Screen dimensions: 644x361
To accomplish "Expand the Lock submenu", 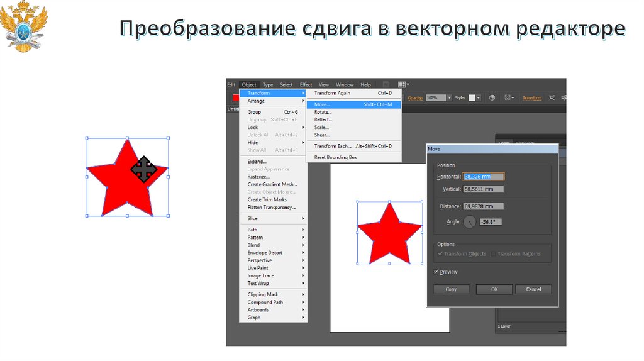I will [273, 127].
